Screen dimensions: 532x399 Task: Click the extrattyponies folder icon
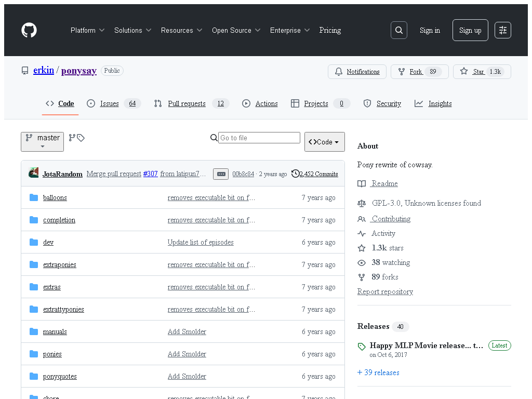pos(34,310)
